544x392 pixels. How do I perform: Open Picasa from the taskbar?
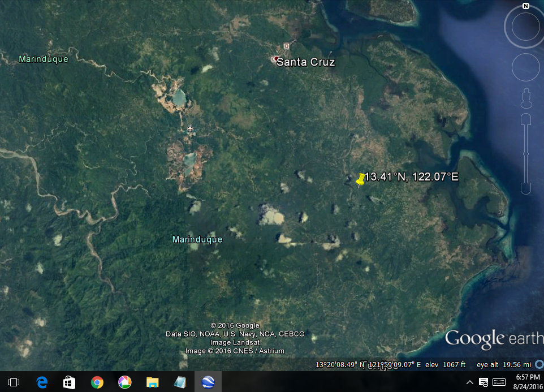[125, 382]
